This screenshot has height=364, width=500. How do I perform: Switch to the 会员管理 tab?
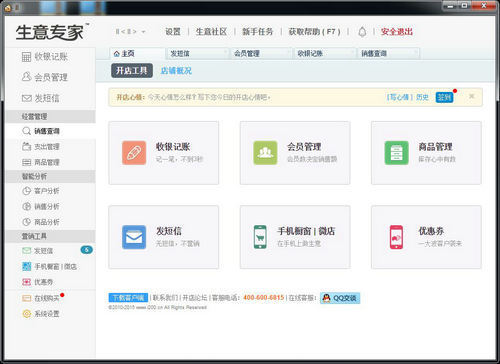coord(261,53)
